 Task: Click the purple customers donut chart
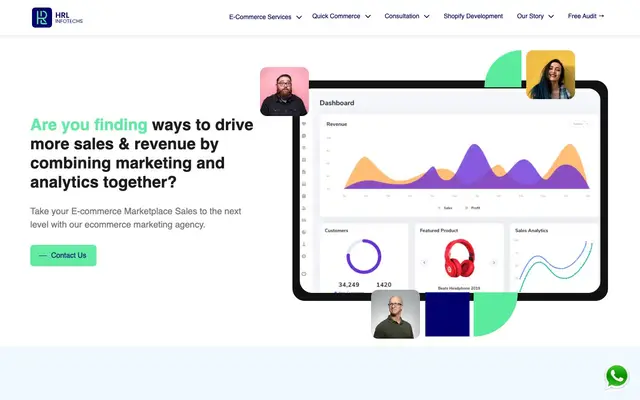pos(364,256)
